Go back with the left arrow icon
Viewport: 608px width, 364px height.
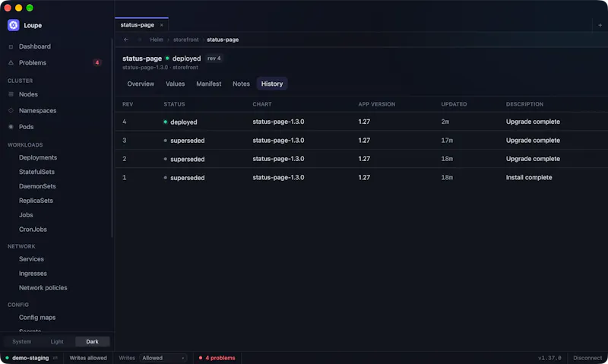pyautogui.click(x=126, y=40)
